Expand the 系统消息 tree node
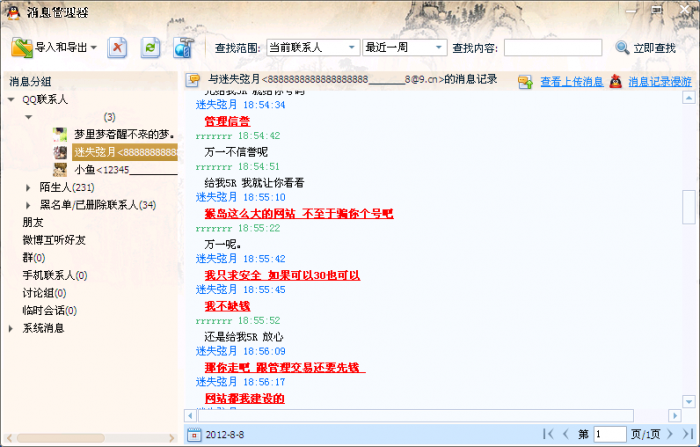700x447 pixels. 11,329
